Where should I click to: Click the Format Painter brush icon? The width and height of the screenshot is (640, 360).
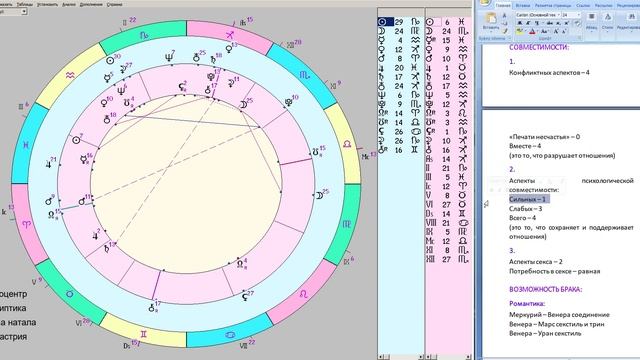505,31
